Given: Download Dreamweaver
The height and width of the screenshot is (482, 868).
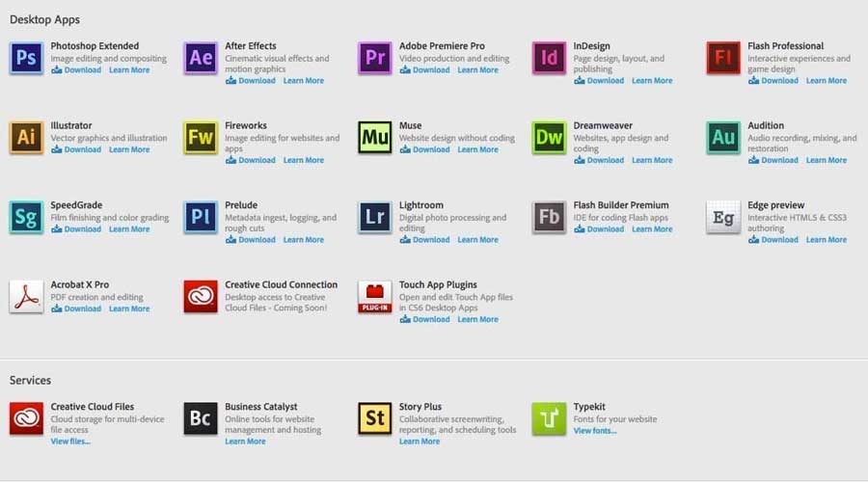Looking at the screenshot, I should coord(600,160).
